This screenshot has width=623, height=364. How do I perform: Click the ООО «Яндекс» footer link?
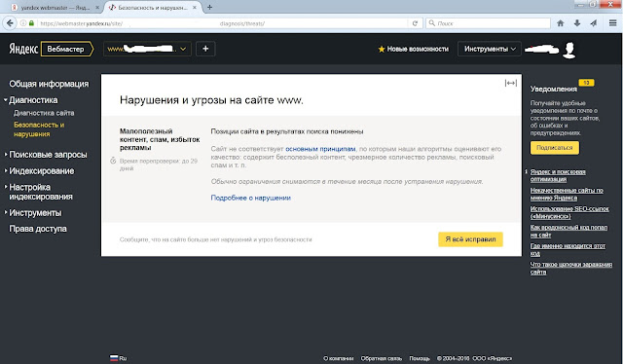point(492,358)
